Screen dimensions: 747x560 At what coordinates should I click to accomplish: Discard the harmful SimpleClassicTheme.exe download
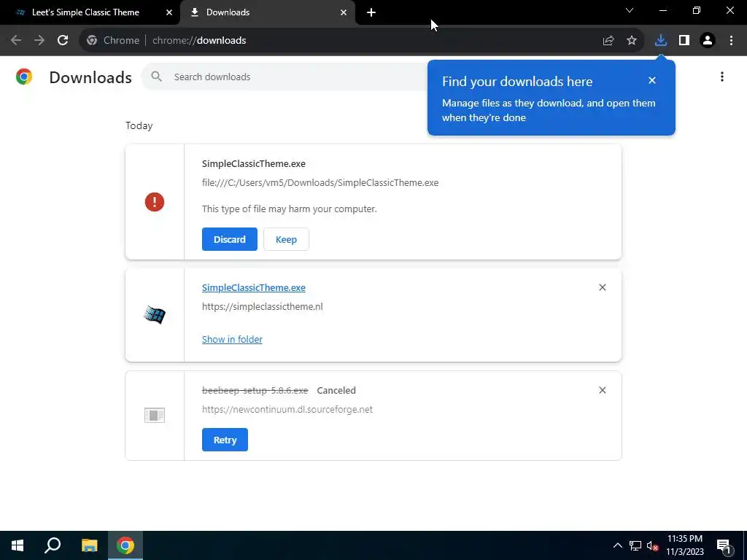[230, 239]
